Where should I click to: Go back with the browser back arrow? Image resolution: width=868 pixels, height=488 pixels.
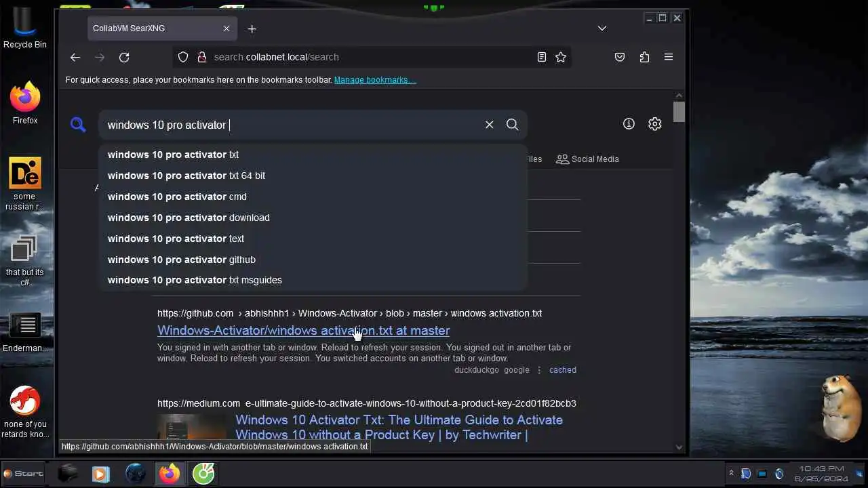(x=75, y=58)
